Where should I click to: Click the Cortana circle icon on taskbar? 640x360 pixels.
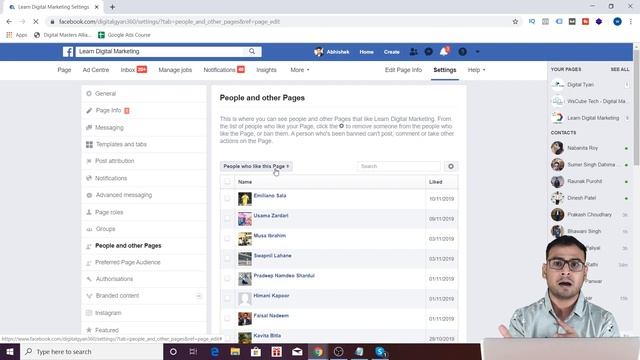point(173,351)
